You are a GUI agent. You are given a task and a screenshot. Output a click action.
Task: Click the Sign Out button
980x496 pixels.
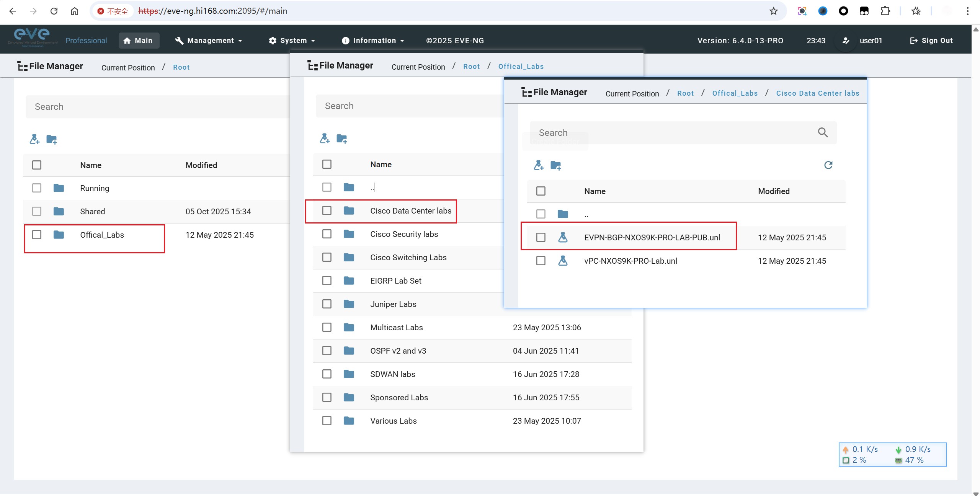tap(931, 41)
